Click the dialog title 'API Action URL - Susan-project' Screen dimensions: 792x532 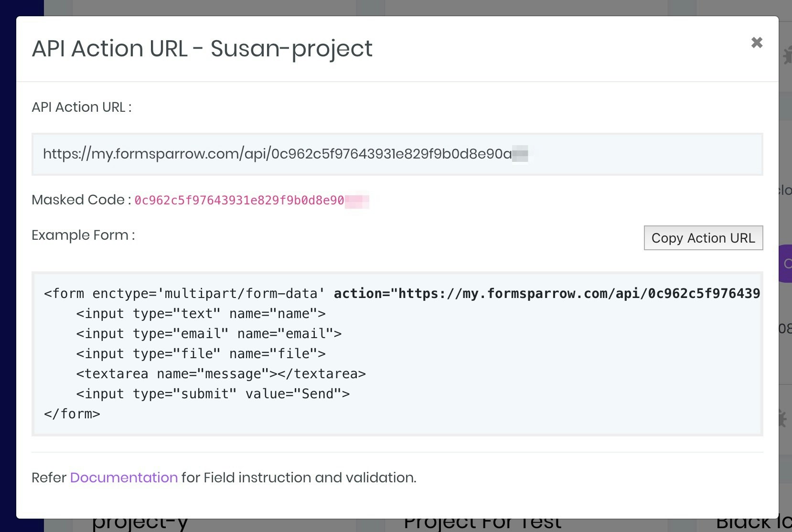point(202,49)
